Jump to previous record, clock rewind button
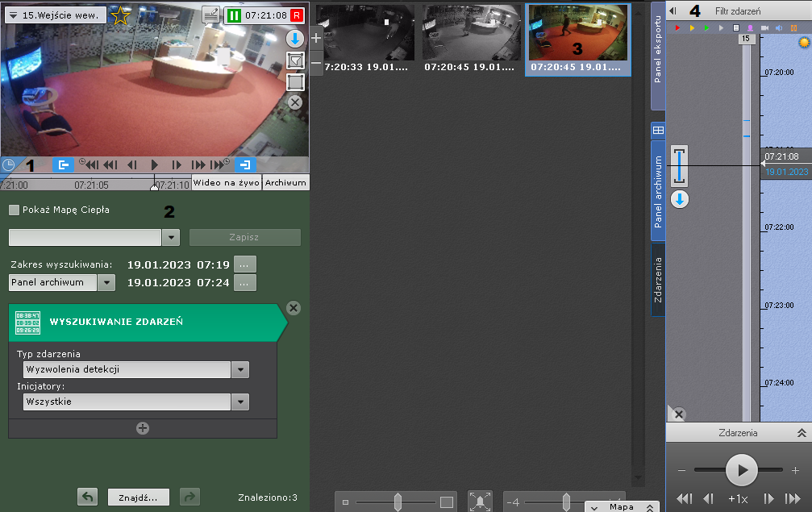The width and height of the screenshot is (812, 512). pyautogui.click(x=89, y=164)
